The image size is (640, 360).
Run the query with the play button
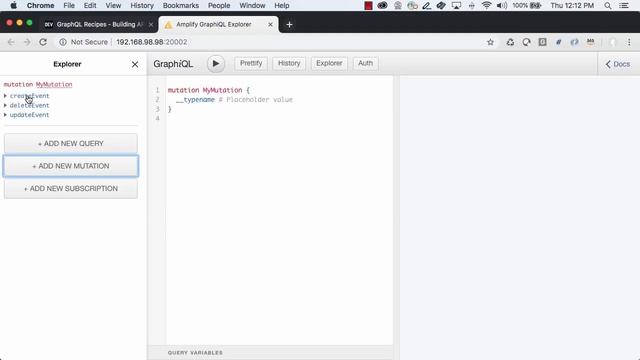(x=216, y=64)
